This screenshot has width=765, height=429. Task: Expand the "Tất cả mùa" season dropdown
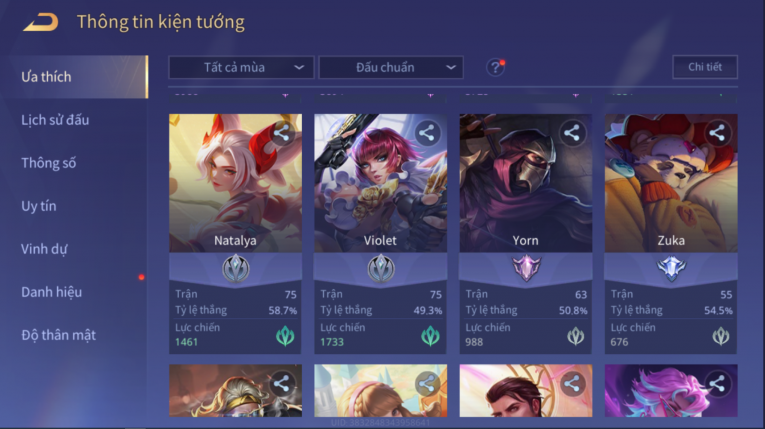(x=241, y=67)
